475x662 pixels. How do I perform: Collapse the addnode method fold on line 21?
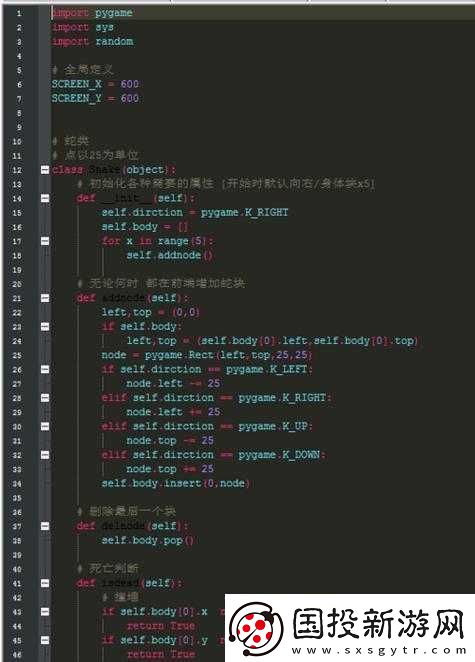click(x=45, y=298)
